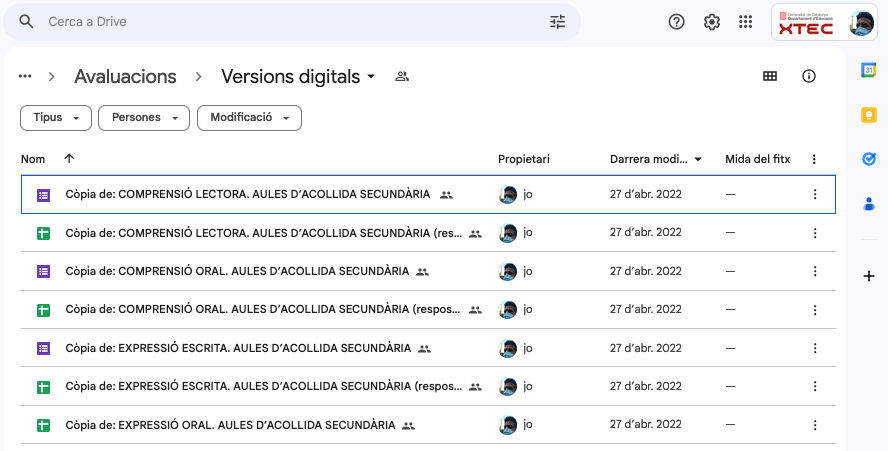This screenshot has height=451, width=888.
Task: Open the Google apps grid launcher
Action: 746,22
